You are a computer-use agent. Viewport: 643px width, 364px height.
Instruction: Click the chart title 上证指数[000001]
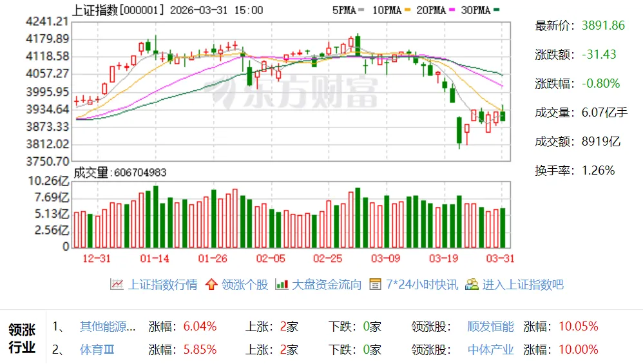(x=119, y=10)
